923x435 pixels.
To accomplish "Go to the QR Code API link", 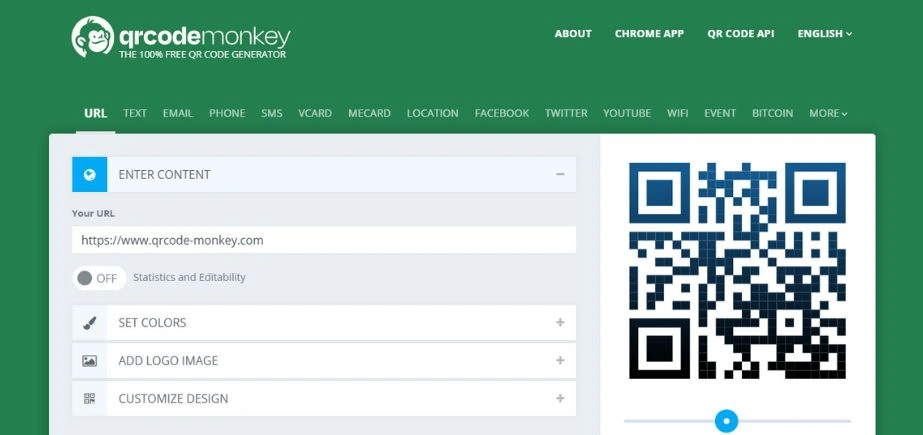I will [740, 34].
